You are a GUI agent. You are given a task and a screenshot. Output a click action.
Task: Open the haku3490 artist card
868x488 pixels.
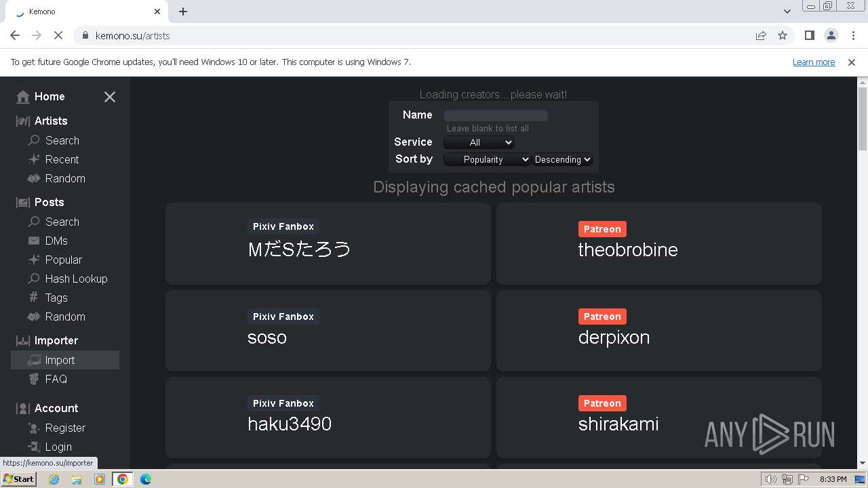pyautogui.click(x=328, y=418)
